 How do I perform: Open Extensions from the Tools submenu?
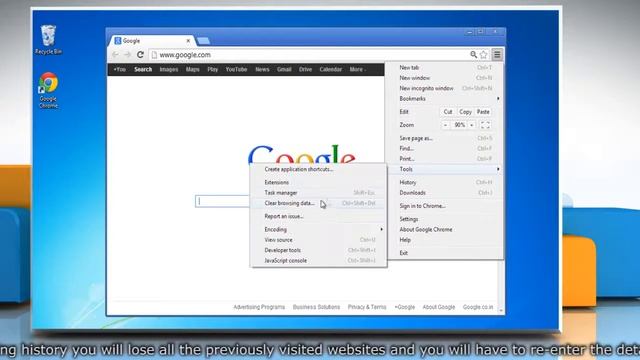[x=319, y=182]
